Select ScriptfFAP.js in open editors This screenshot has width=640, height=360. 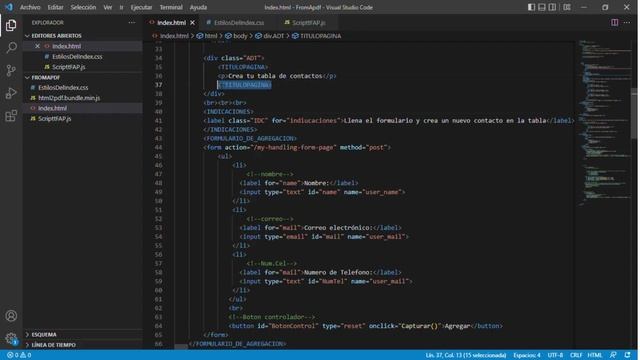69,67
